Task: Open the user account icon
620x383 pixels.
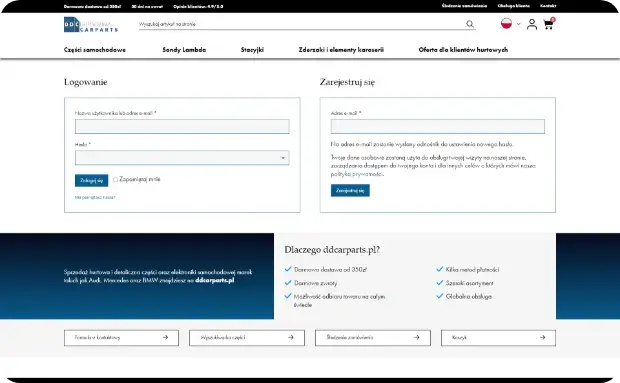Action: pos(532,24)
